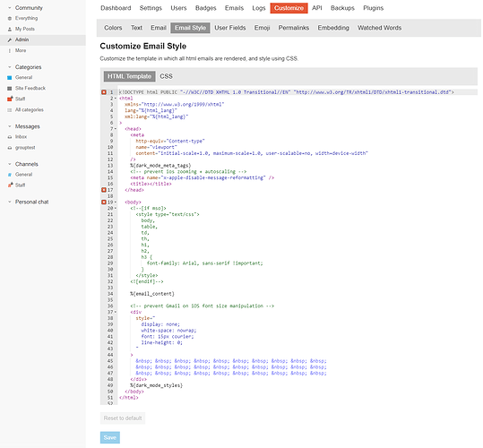Open the Plugins admin tab
The image size is (483, 448).
[374, 8]
